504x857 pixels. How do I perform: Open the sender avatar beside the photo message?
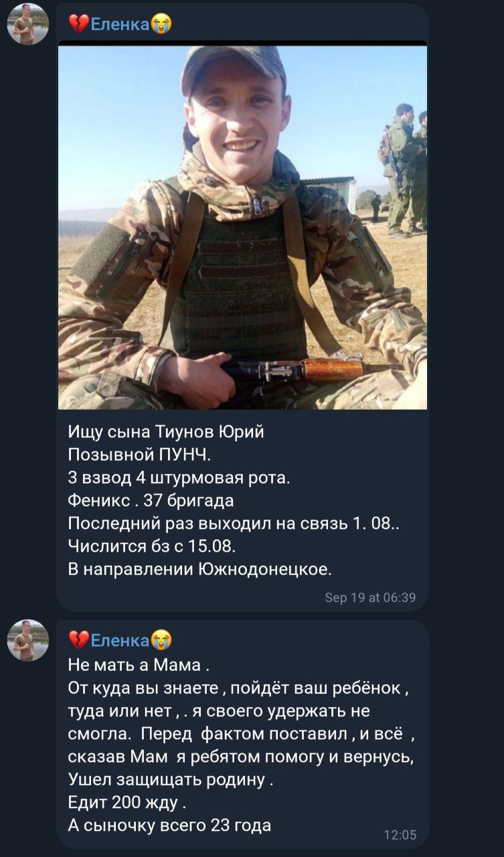pos(28,24)
